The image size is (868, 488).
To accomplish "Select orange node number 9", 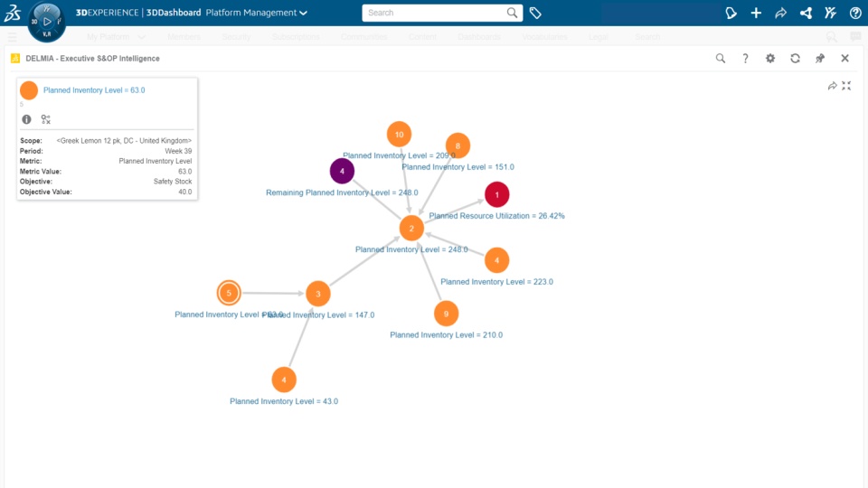I will [x=446, y=314].
